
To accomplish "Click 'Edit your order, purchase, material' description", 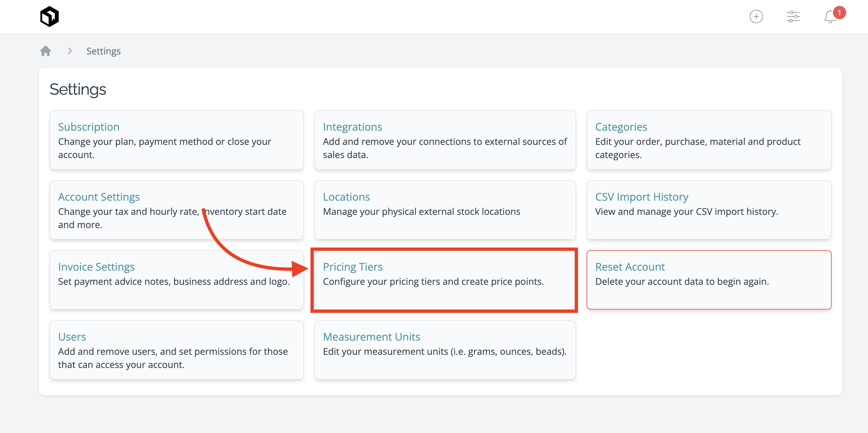I will point(698,148).
